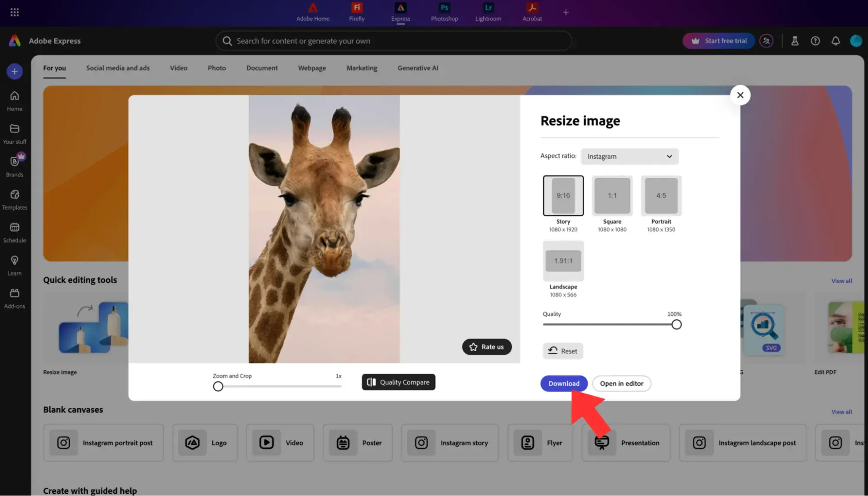The height and width of the screenshot is (496, 868).
Task: Open the Templates panel in the sidebar
Action: pos(14,200)
